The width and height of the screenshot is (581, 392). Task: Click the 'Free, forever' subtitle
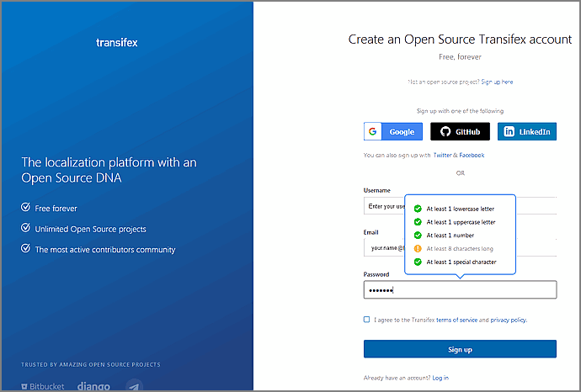[x=460, y=57]
